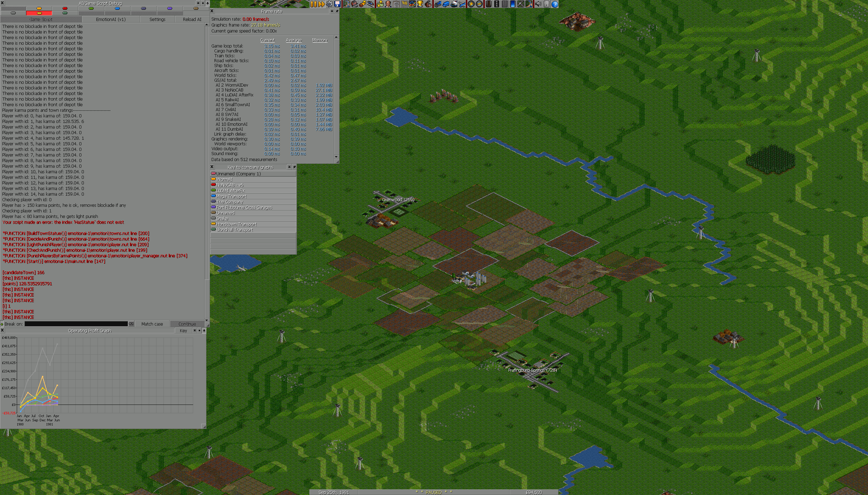
Task: Toggle Fort Flubourne Cross Garages in key
Action: coord(253,207)
